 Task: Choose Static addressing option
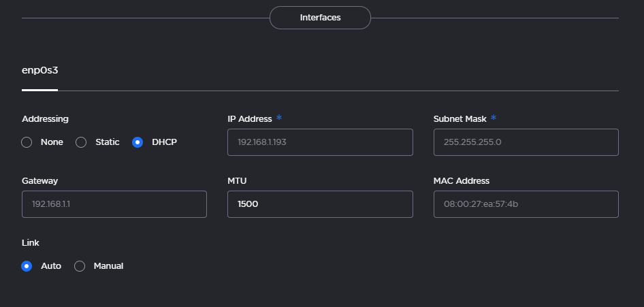(81, 142)
